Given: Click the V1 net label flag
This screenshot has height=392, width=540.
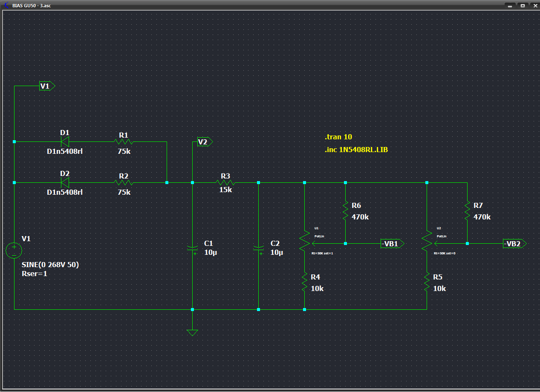Looking at the screenshot, I should 47,86.
